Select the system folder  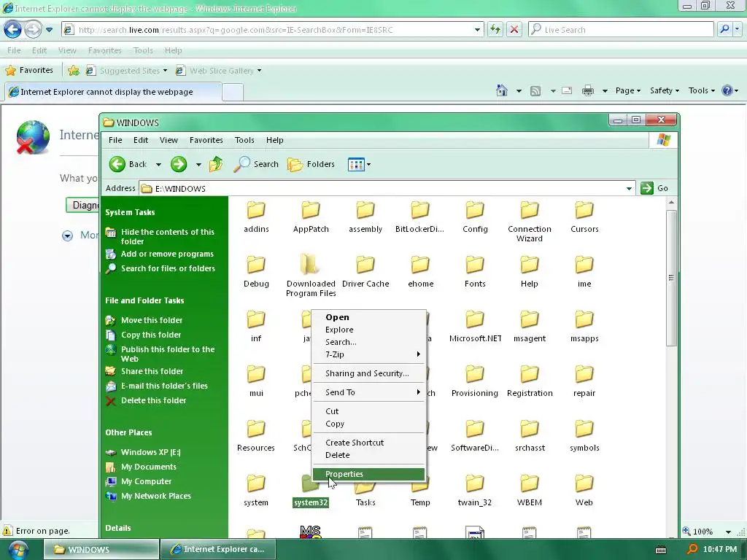pyautogui.click(x=256, y=491)
